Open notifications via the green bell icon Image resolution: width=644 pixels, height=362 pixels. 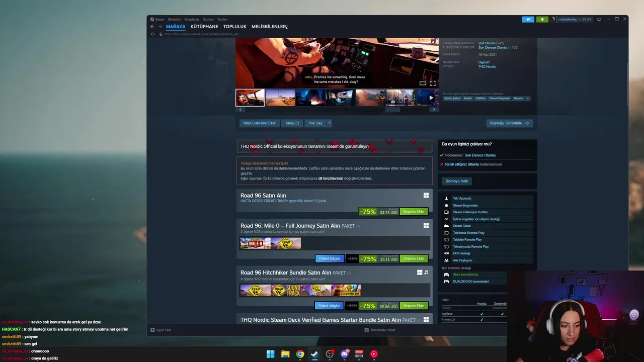coord(542,19)
